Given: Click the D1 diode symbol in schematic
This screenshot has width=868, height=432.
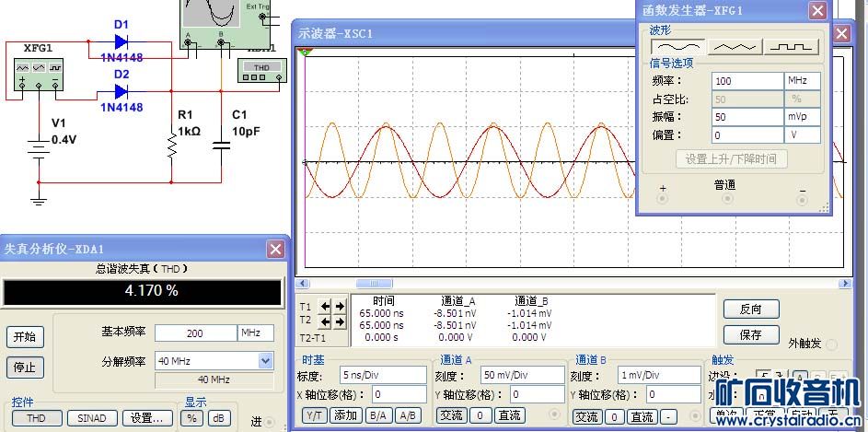Looking at the screenshot, I should click(122, 41).
